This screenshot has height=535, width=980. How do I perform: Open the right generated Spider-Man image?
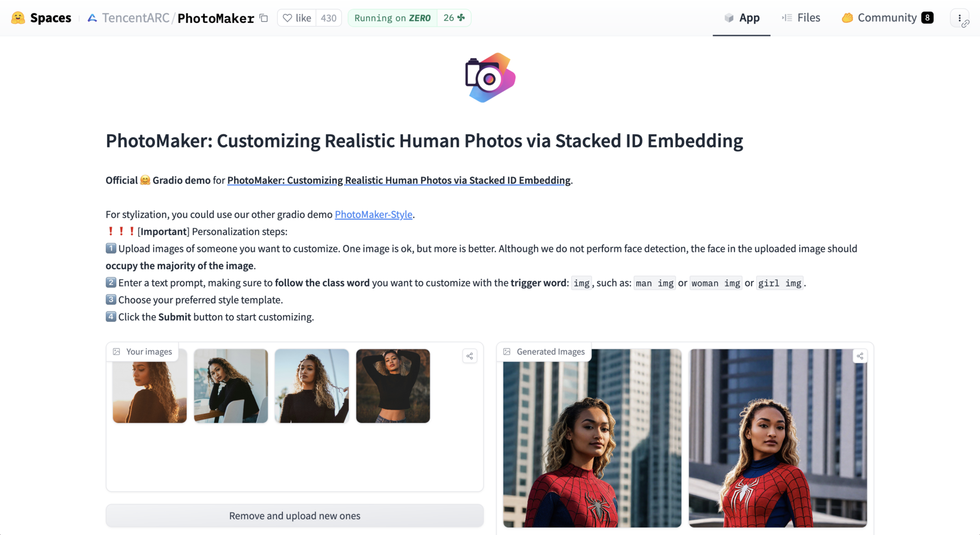click(778, 438)
